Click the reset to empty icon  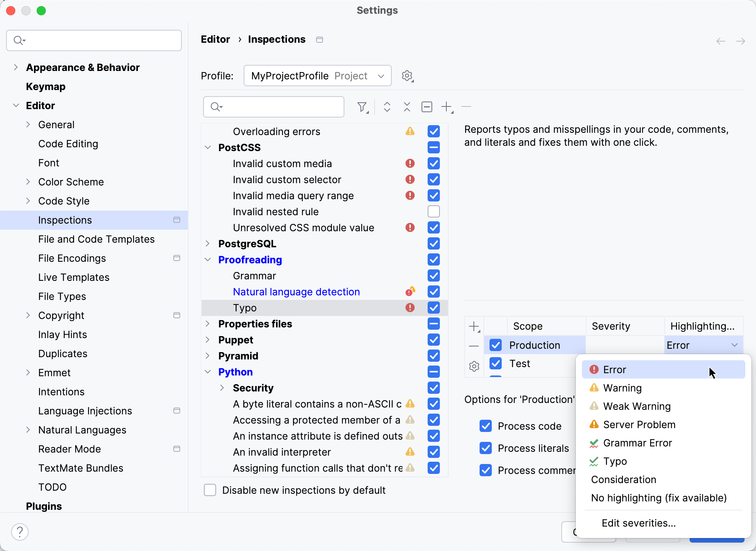tap(426, 107)
